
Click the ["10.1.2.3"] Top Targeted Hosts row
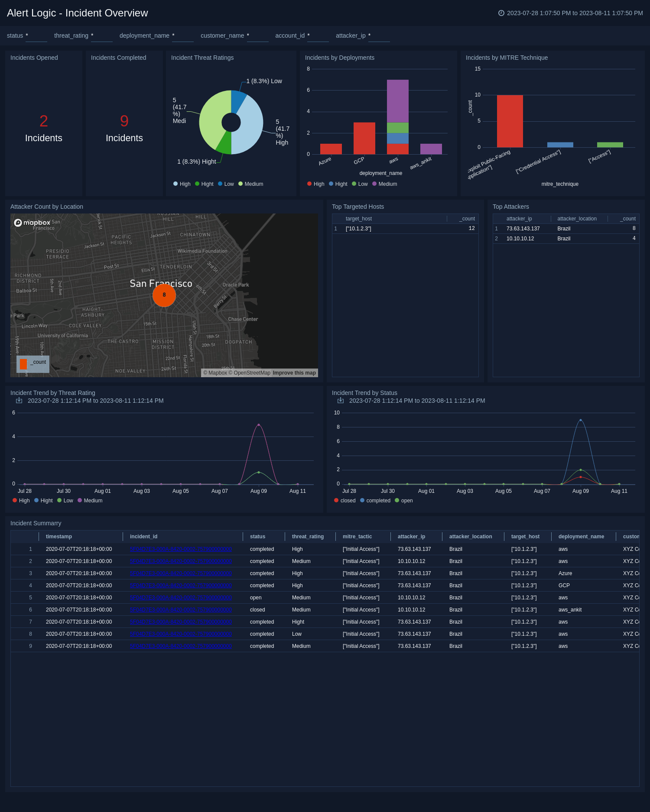405,229
